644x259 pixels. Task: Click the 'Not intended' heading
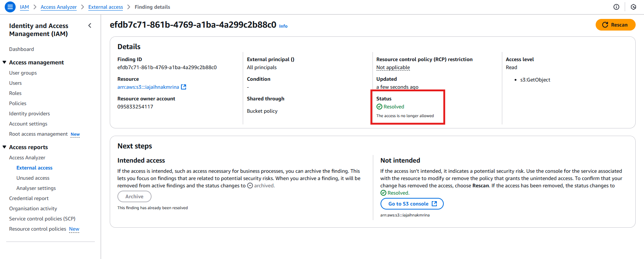[400, 160]
